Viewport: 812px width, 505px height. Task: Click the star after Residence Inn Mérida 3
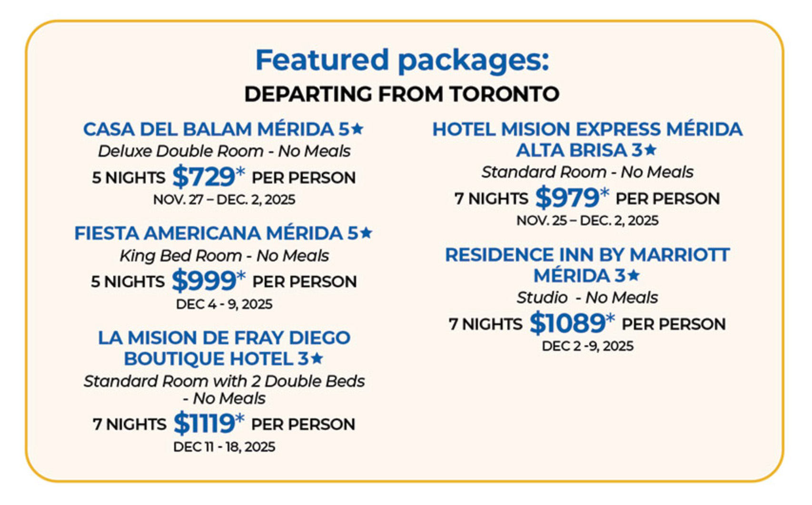634,275
